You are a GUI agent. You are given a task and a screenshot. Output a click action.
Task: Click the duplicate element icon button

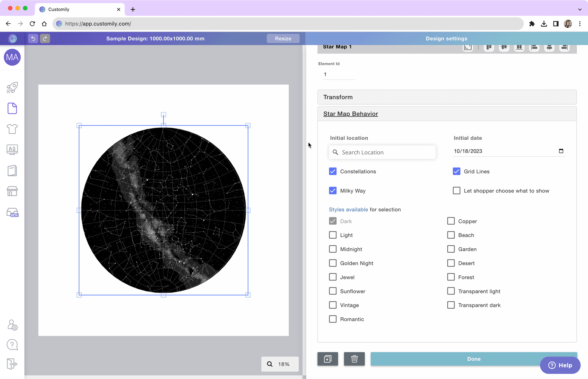327,359
